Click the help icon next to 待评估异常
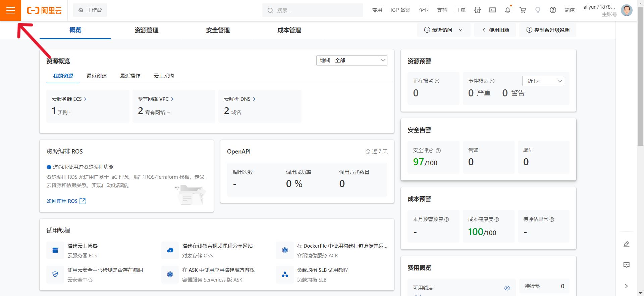The width and height of the screenshot is (644, 296). (552, 219)
